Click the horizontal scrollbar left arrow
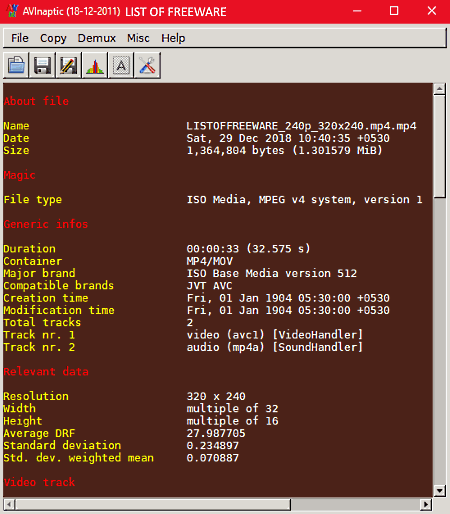The height and width of the screenshot is (514, 450). (9, 504)
